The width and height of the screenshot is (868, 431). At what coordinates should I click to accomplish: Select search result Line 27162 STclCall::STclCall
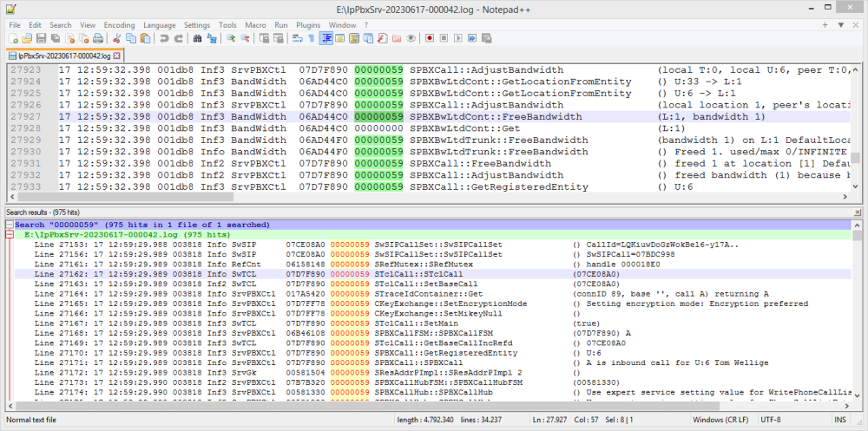coord(433,274)
